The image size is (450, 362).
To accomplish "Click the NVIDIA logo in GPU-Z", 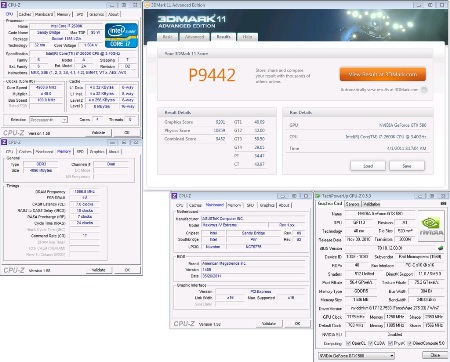I will (431, 226).
